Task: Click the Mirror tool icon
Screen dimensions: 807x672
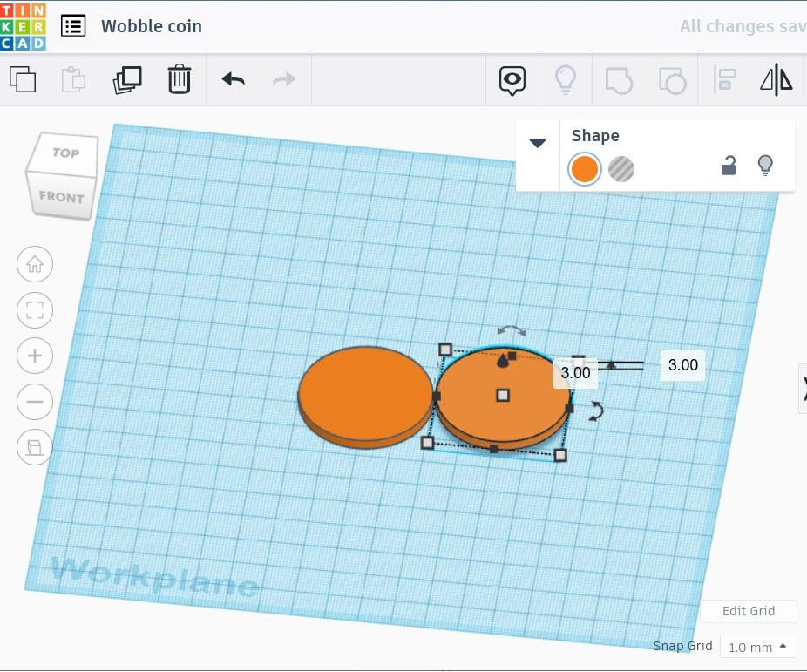Action: [x=776, y=80]
